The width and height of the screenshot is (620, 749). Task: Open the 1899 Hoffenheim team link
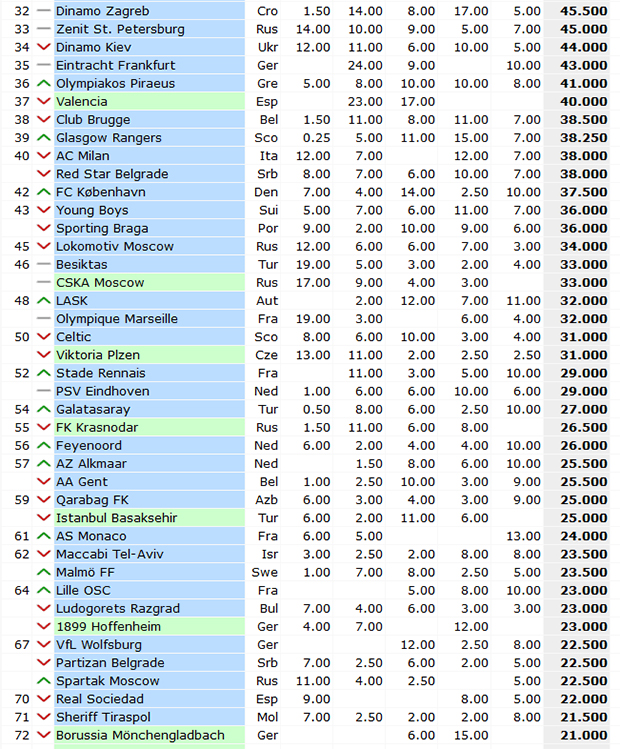[x=108, y=627]
